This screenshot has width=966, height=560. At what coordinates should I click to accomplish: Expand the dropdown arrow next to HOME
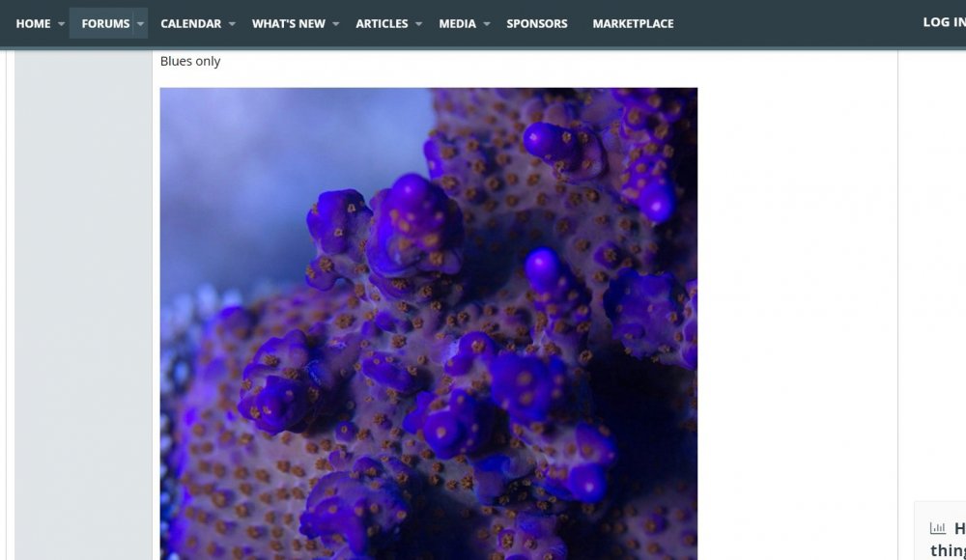click(61, 23)
